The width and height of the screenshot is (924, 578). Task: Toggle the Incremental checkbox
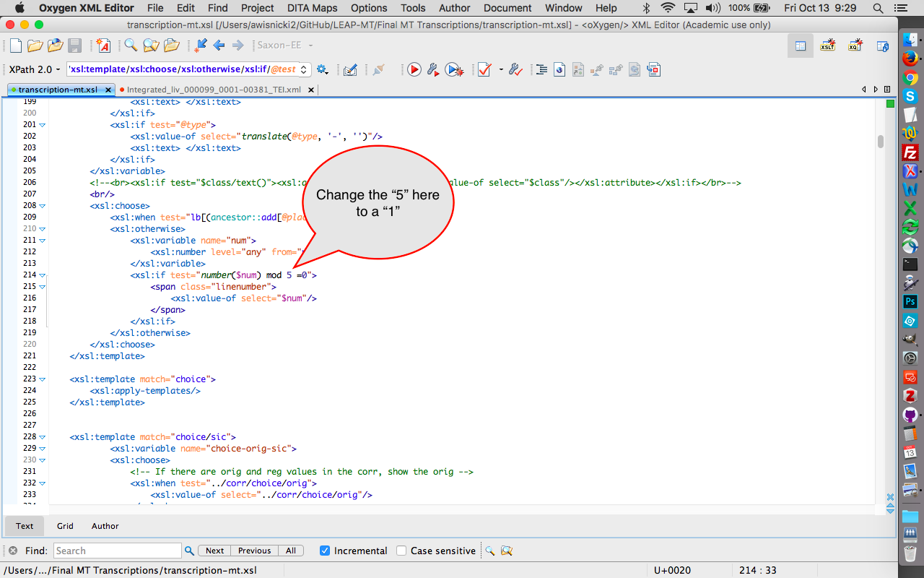point(326,551)
